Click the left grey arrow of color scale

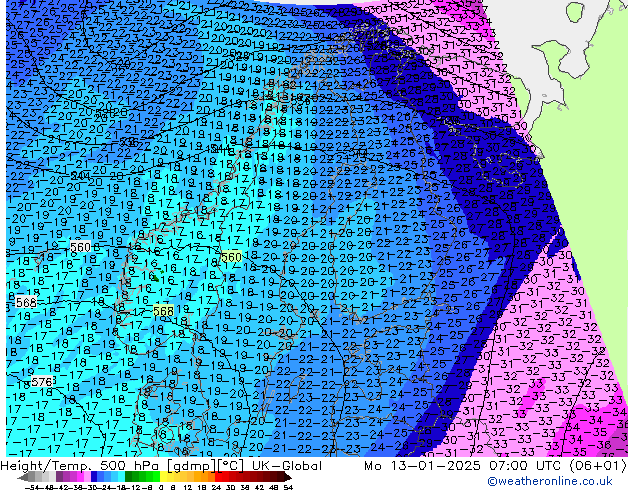(23, 478)
